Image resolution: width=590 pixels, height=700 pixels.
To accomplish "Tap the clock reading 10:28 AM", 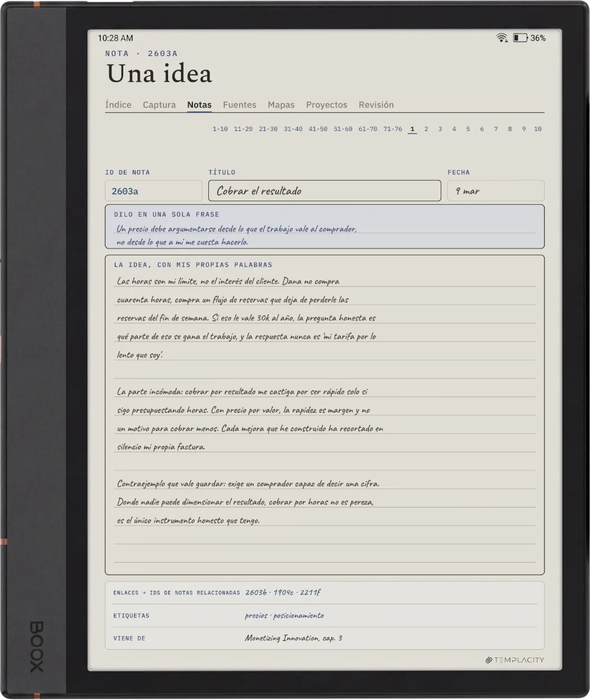I will click(x=115, y=38).
